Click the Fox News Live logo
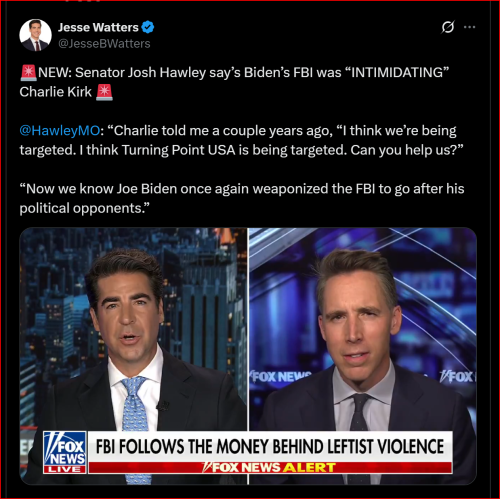The height and width of the screenshot is (499, 500). (65, 452)
